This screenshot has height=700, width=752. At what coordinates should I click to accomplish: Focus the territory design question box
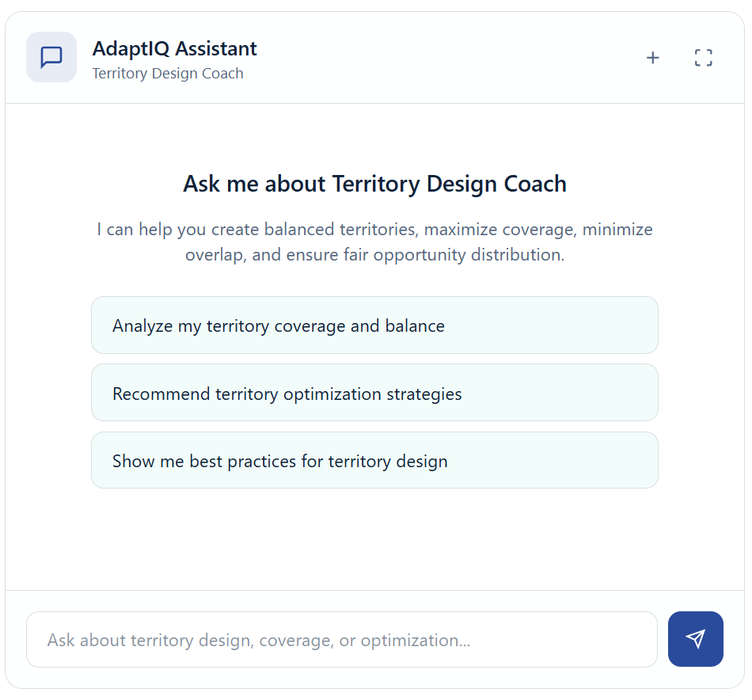pos(342,639)
